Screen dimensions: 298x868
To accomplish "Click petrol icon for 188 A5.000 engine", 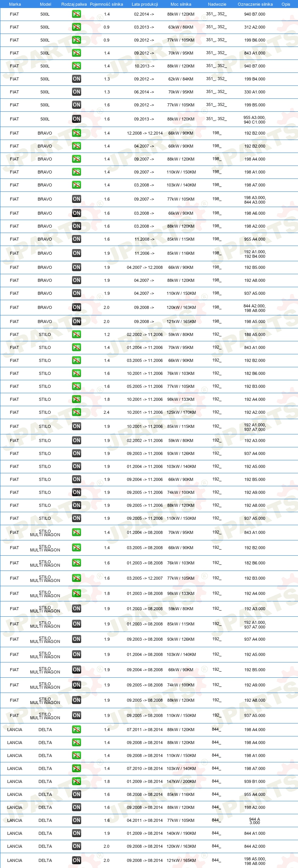I will [x=77, y=334].
